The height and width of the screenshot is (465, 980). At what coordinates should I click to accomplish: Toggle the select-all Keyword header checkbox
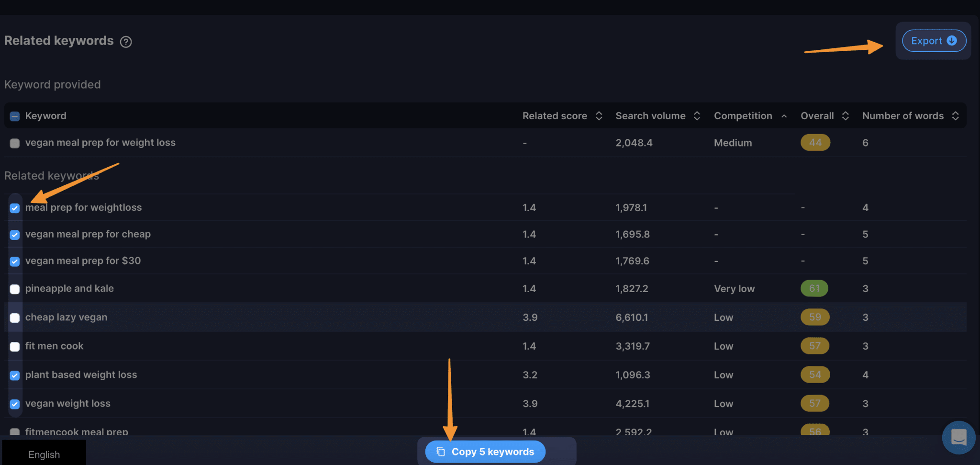15,116
